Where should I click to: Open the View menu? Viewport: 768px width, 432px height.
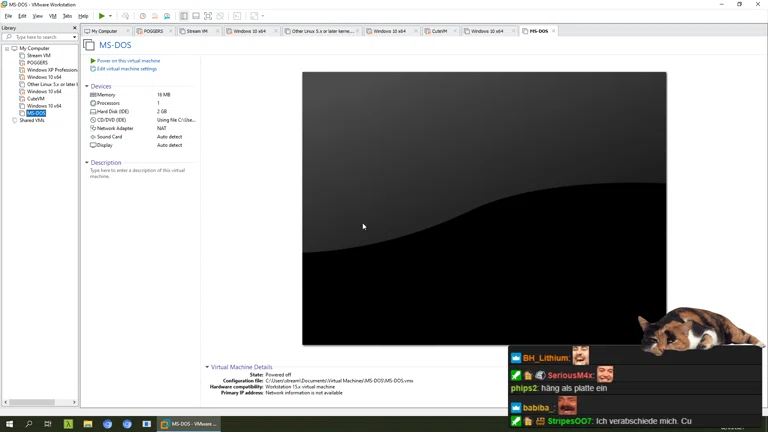click(37, 16)
